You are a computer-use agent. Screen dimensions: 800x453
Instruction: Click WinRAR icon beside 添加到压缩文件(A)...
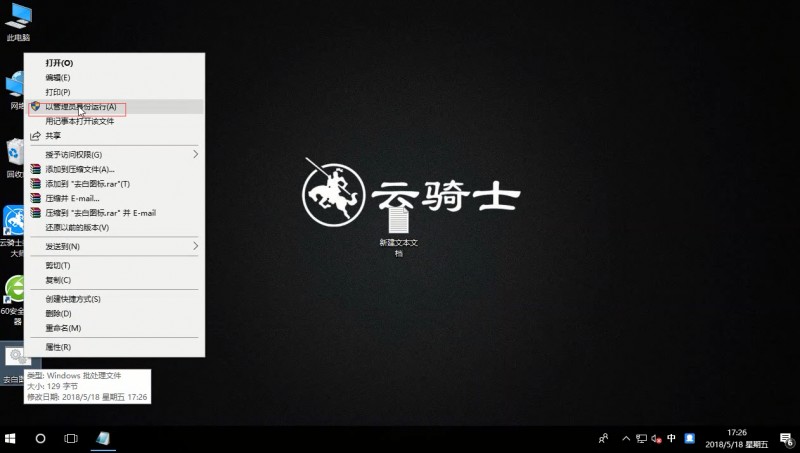pos(35,169)
